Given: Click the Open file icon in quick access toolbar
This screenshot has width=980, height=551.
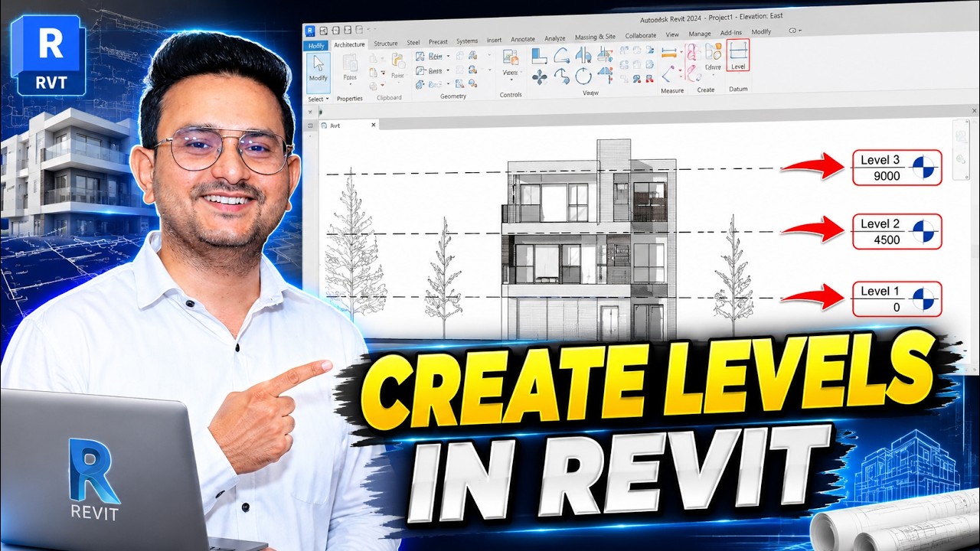Looking at the screenshot, I should [323, 31].
